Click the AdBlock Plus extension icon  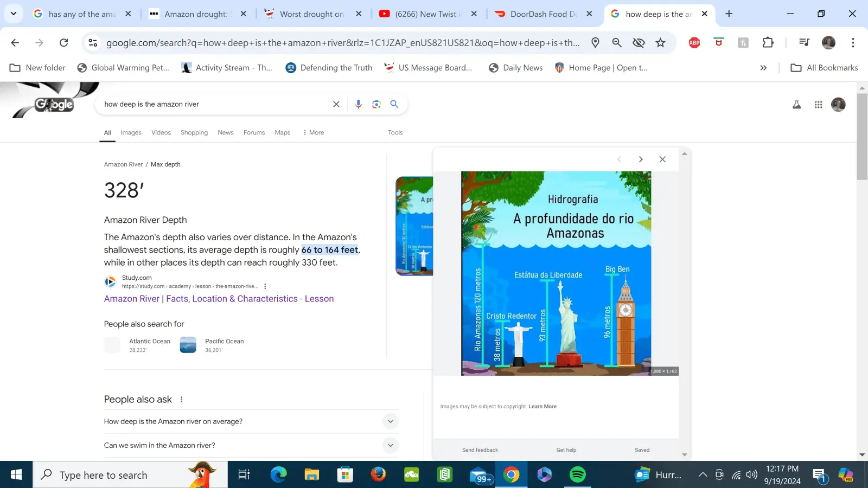[694, 43]
